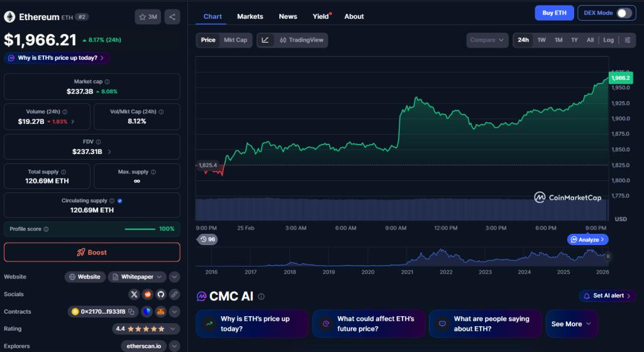This screenshot has height=352, width=644.
Task: Open the Compare dropdown
Action: 487,40
